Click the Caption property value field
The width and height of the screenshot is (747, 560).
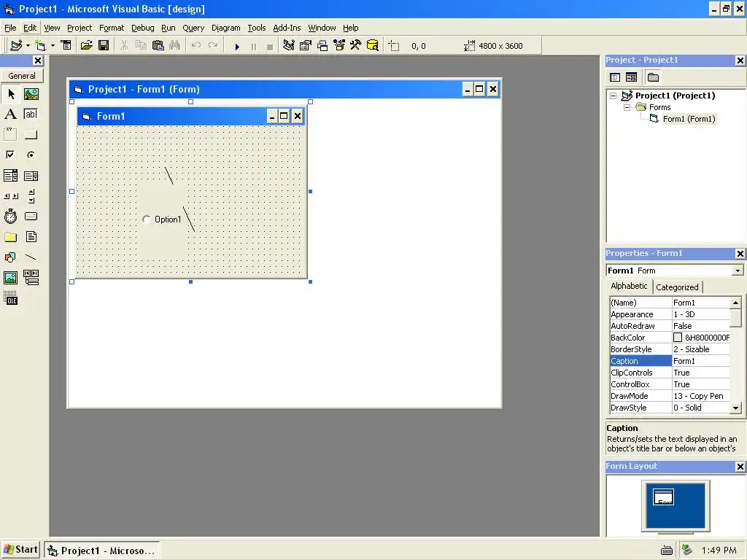(x=700, y=361)
